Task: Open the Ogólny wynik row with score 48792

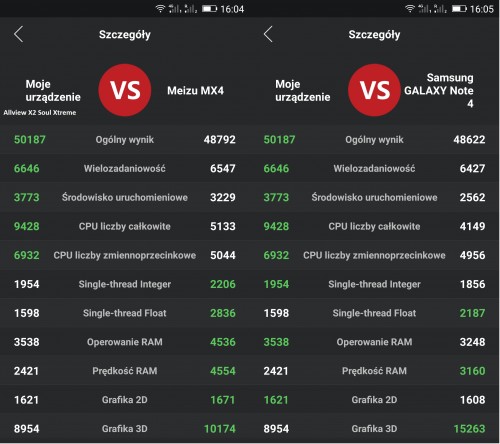Action: point(125,139)
